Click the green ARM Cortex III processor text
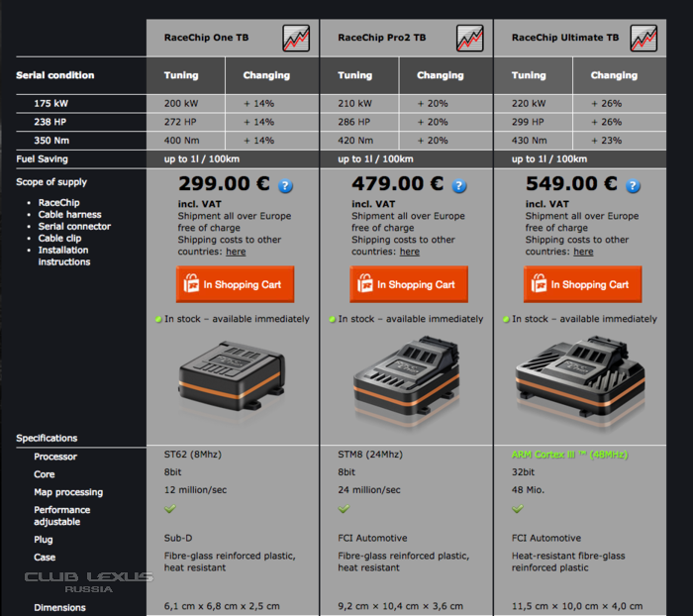 569,456
